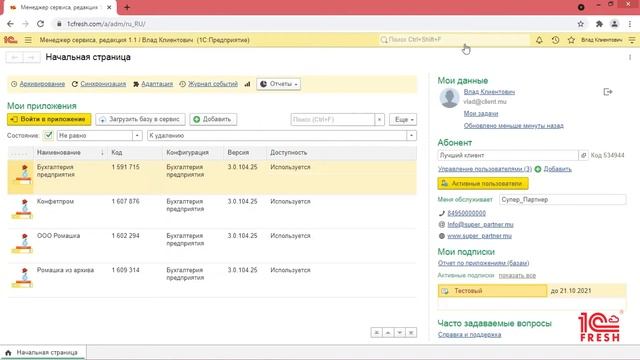Viewport: 640px width, 360px height.
Task: Open Архивирование link
Action: (42, 84)
